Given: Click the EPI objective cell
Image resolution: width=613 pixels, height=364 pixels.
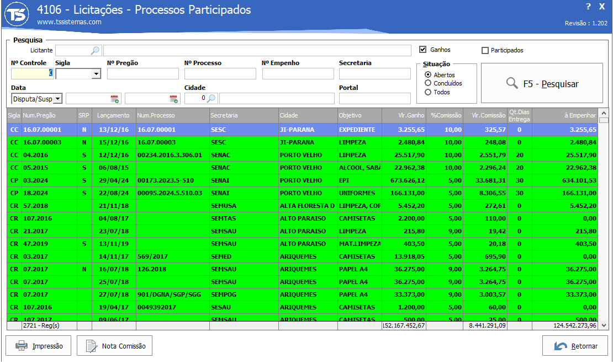Looking at the screenshot, I should click(x=360, y=180).
